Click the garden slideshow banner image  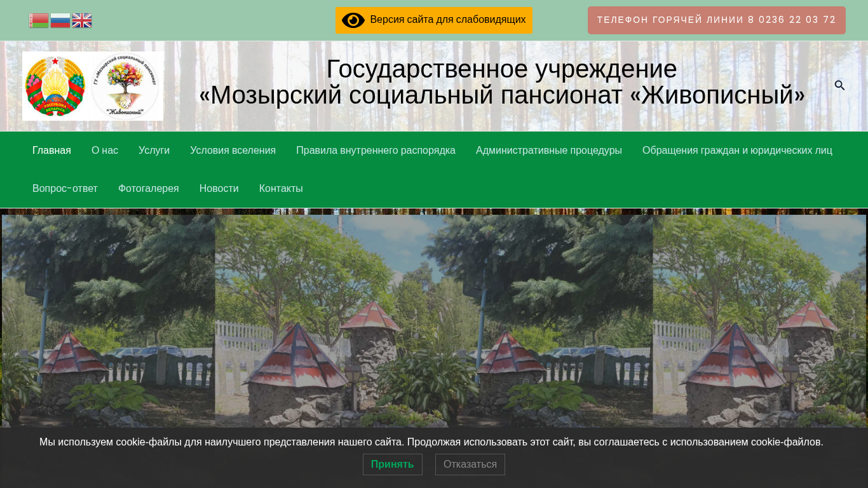[434, 321]
